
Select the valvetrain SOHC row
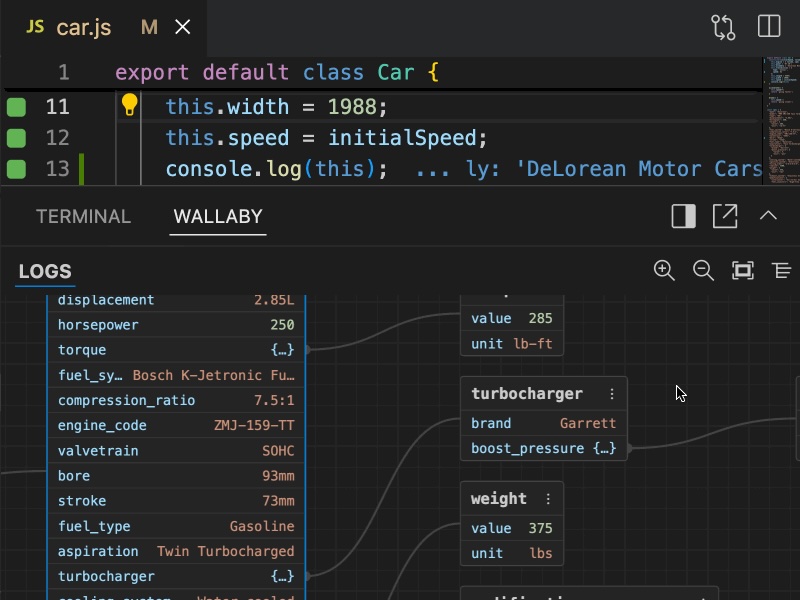coord(176,451)
